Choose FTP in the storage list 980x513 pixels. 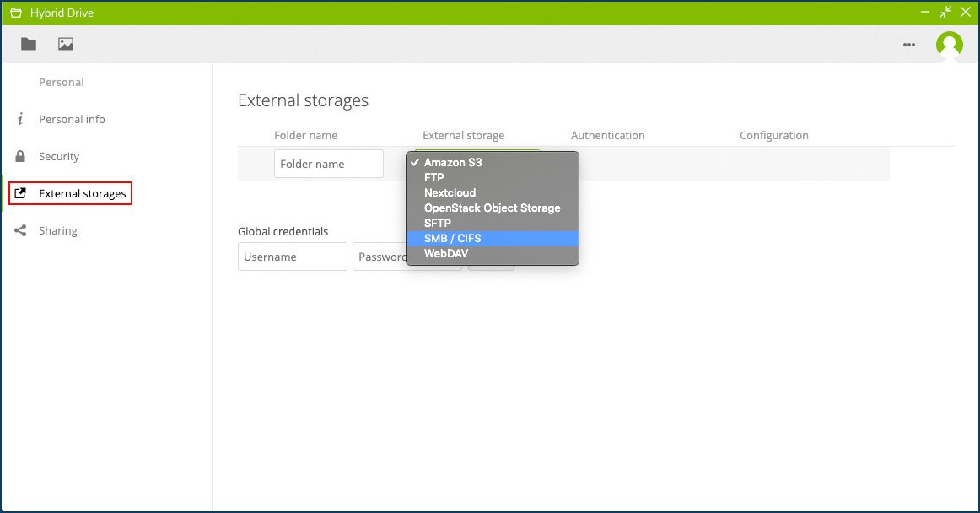click(x=434, y=177)
